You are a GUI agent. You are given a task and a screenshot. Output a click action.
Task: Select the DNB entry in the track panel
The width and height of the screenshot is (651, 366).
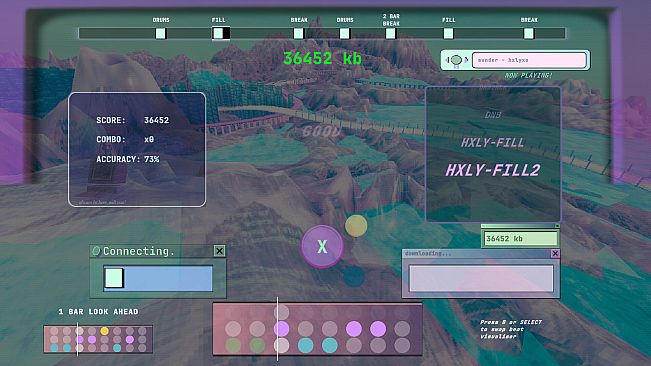[x=493, y=115]
